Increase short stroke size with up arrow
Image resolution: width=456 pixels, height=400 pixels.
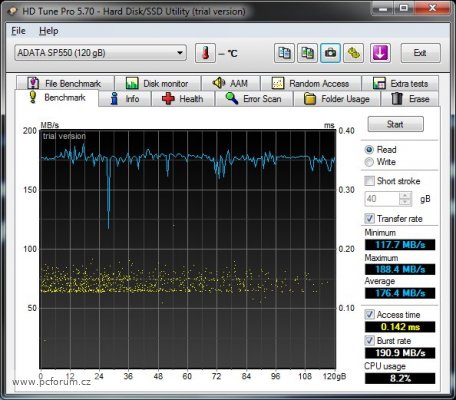point(405,195)
